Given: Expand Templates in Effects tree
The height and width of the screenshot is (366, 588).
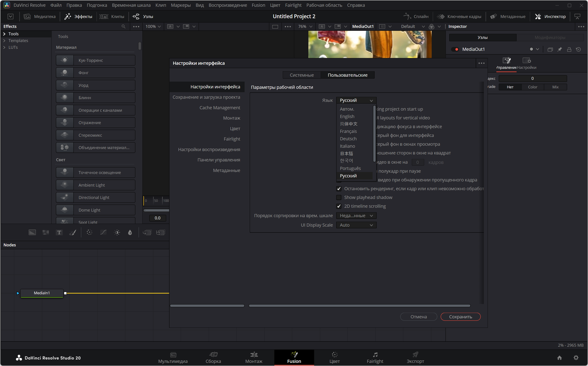Looking at the screenshot, I should [4, 41].
